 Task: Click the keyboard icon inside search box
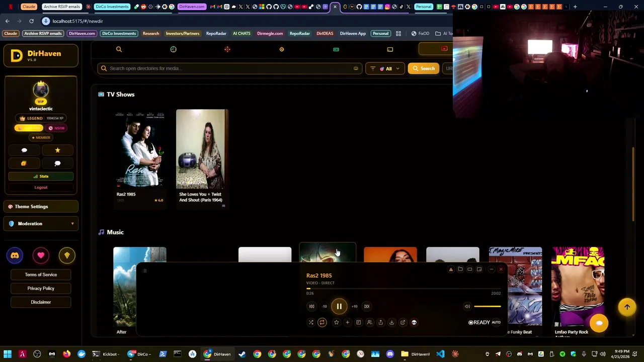356,68
